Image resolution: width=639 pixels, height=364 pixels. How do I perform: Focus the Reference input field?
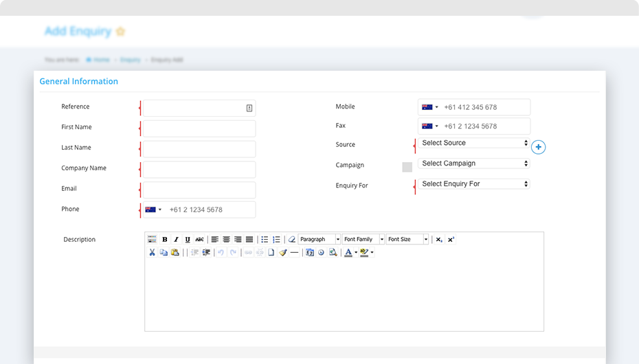point(199,108)
